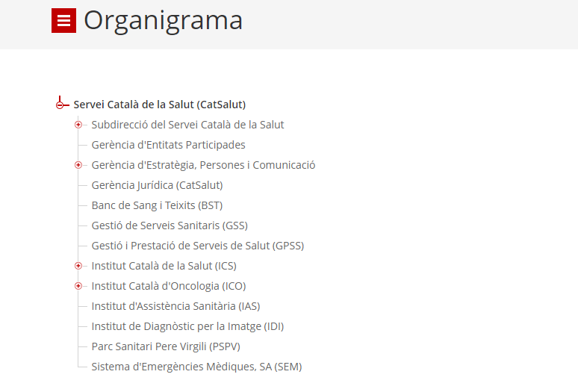The height and width of the screenshot is (392, 578).
Task: Expand the Institut Català d'Oncologia (ICO) node
Action: coord(78,286)
